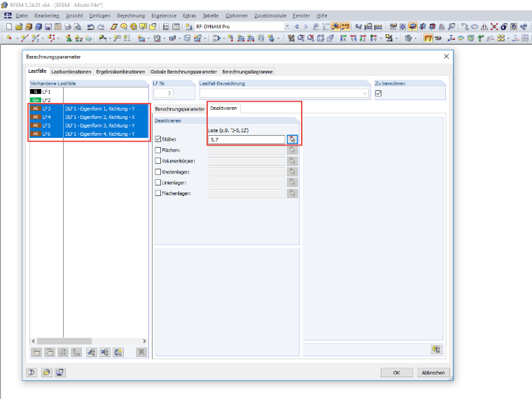Enable the Knotenlager checkbox
This screenshot has width=532, height=399.
(158, 171)
